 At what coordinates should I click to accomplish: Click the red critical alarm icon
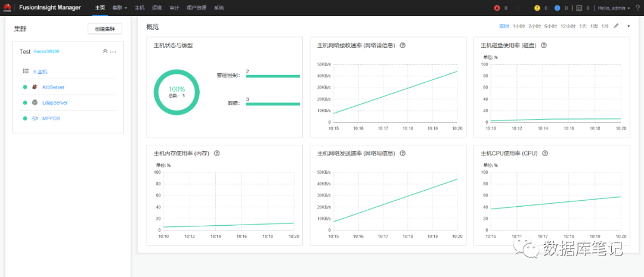click(x=497, y=8)
